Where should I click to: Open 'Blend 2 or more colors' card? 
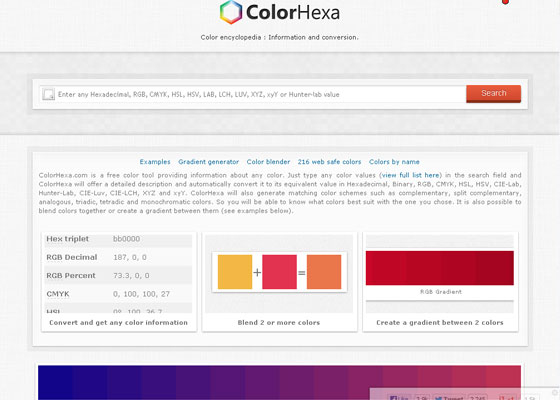tap(279, 282)
